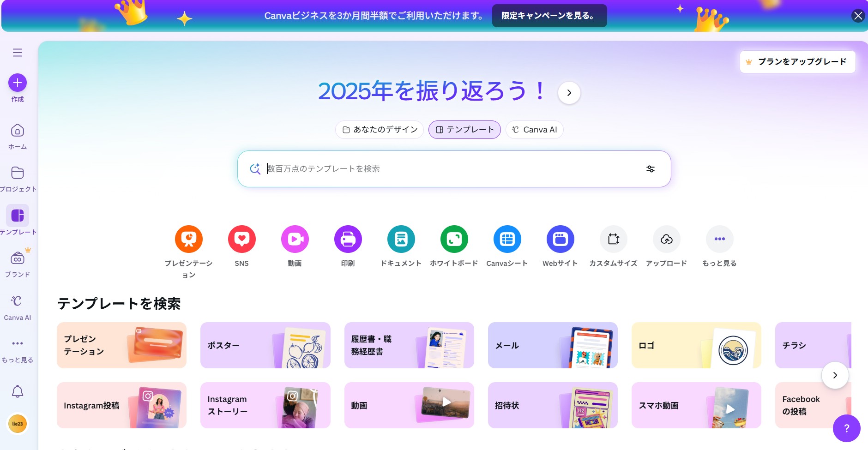The image size is (868, 450).
Task: Select the SNS category icon
Action: click(241, 239)
